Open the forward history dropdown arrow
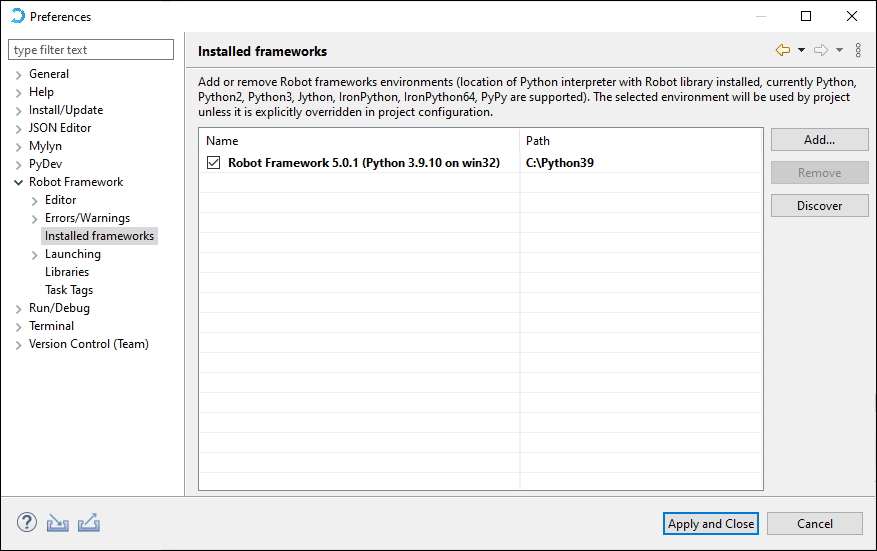Screen dimensions: 877x551 (x=839, y=50)
